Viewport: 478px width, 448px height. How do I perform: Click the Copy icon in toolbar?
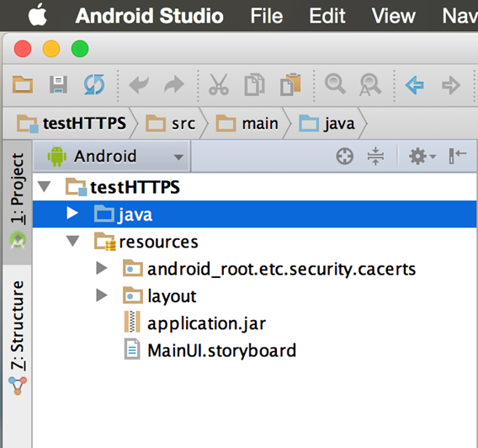[254, 84]
